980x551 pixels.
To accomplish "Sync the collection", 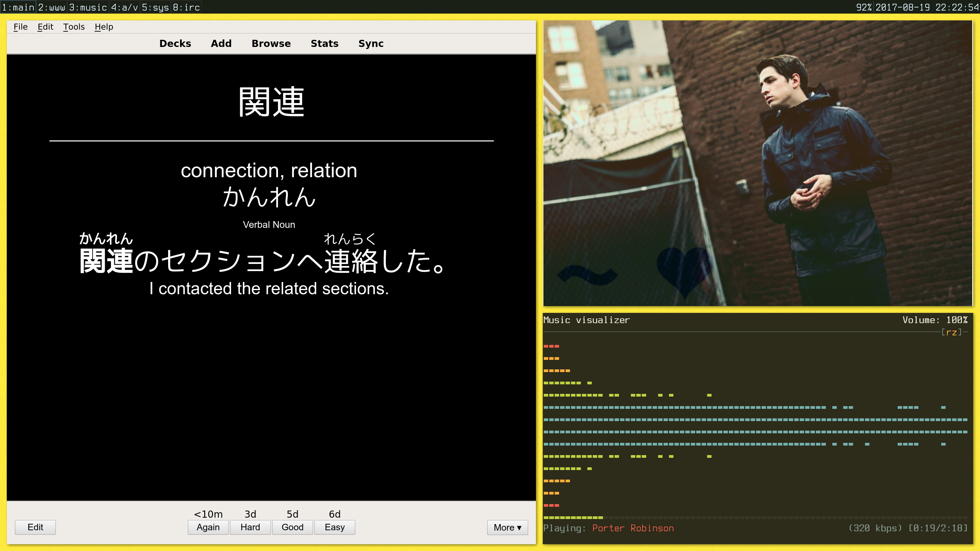I will pos(371,43).
